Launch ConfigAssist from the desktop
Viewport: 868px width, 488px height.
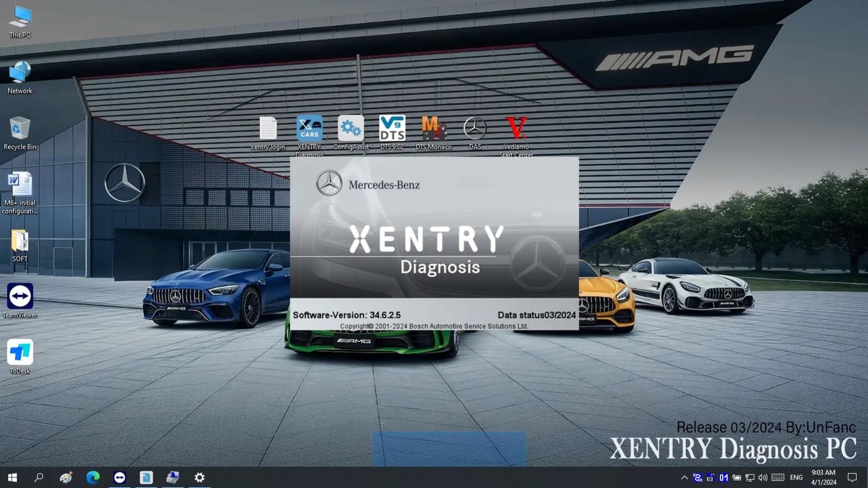[x=350, y=134]
